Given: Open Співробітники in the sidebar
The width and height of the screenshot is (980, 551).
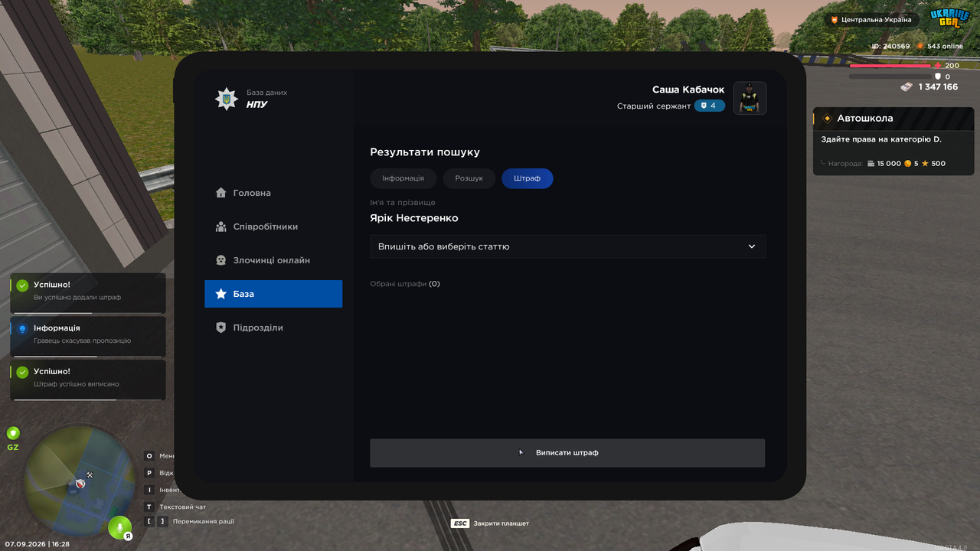Looking at the screenshot, I should (273, 227).
